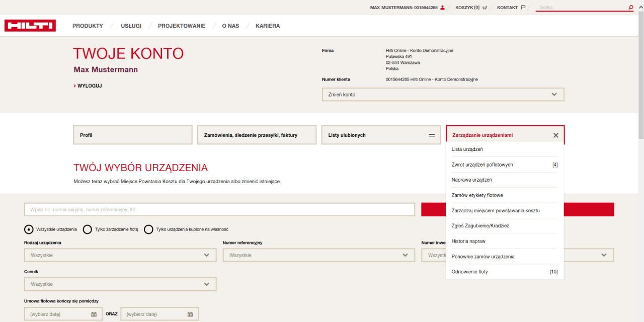The width and height of the screenshot is (644, 322).
Task: Open the Profil tab
Action: (x=133, y=135)
